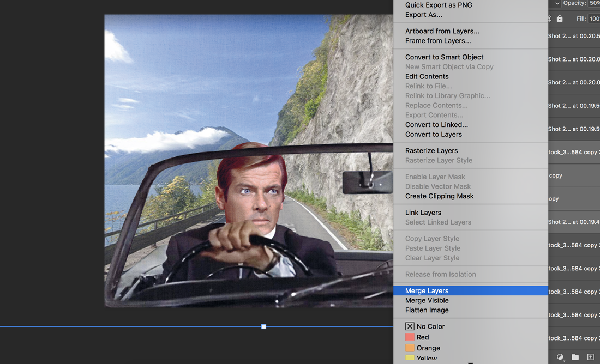Add a new layer with plus icon
This screenshot has width=600, height=364.
tap(590, 357)
